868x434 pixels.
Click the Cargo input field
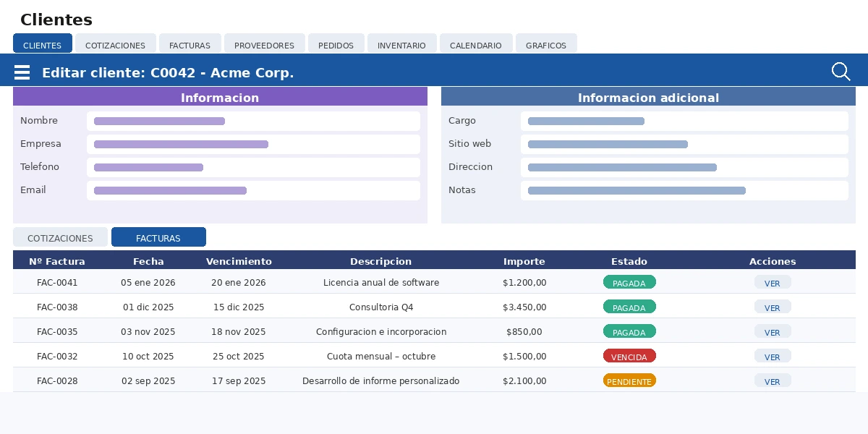tap(684, 121)
